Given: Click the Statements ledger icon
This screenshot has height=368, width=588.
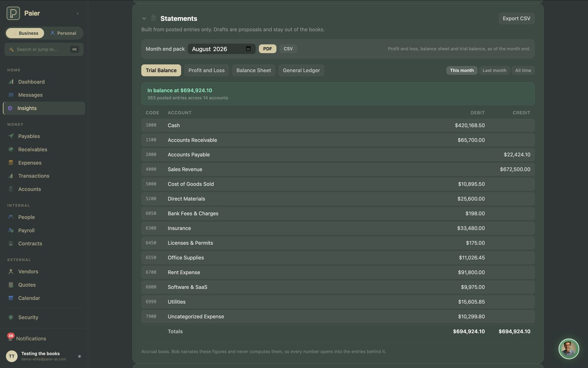Looking at the screenshot, I should click(154, 18).
